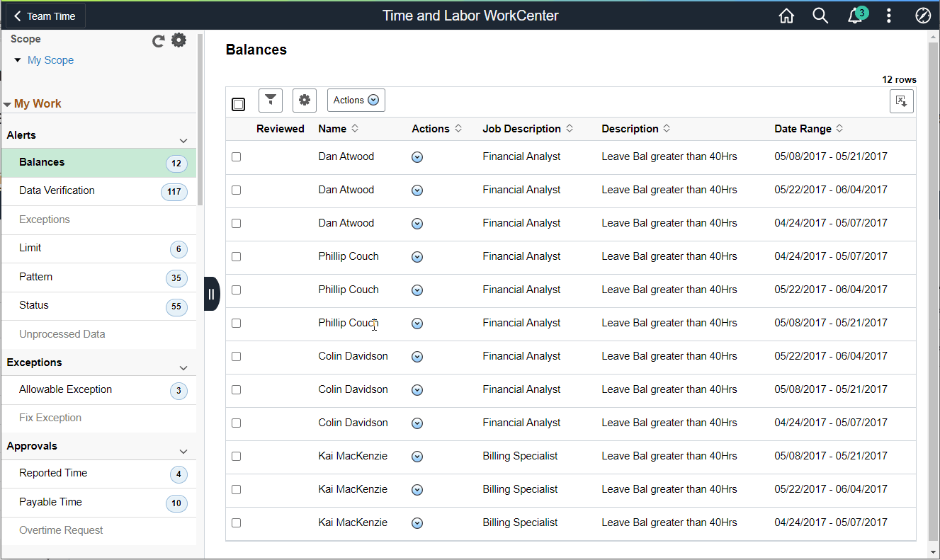
Task: Open the grid personalization gear icon
Action: (x=305, y=100)
